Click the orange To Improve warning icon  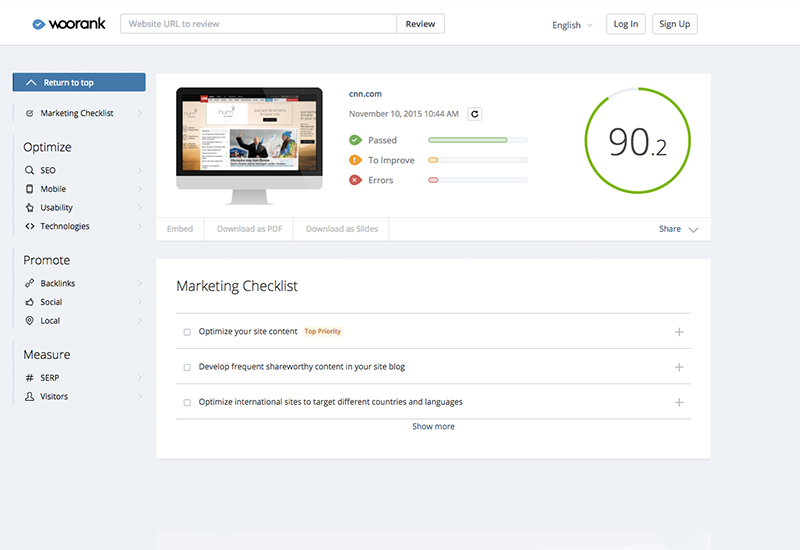[355, 160]
